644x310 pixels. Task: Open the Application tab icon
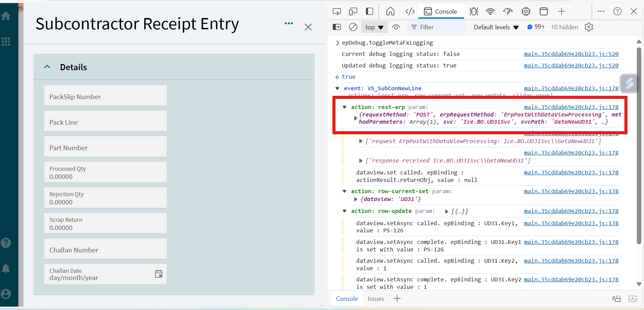click(544, 12)
